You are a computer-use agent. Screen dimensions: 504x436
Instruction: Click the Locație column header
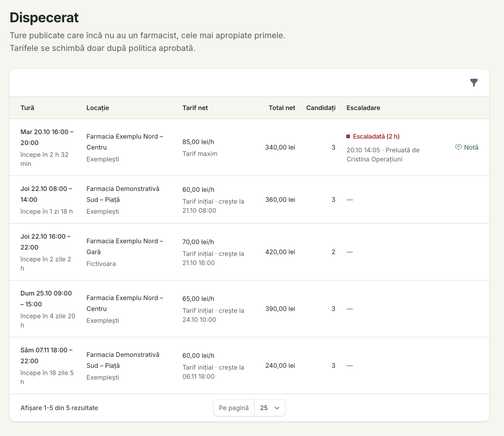[98, 108]
